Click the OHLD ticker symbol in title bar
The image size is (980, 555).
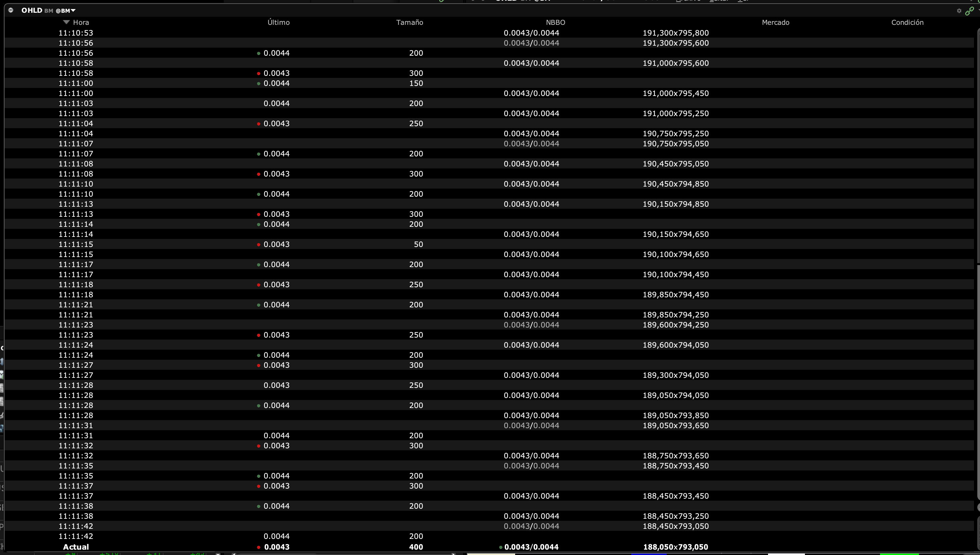pos(32,10)
